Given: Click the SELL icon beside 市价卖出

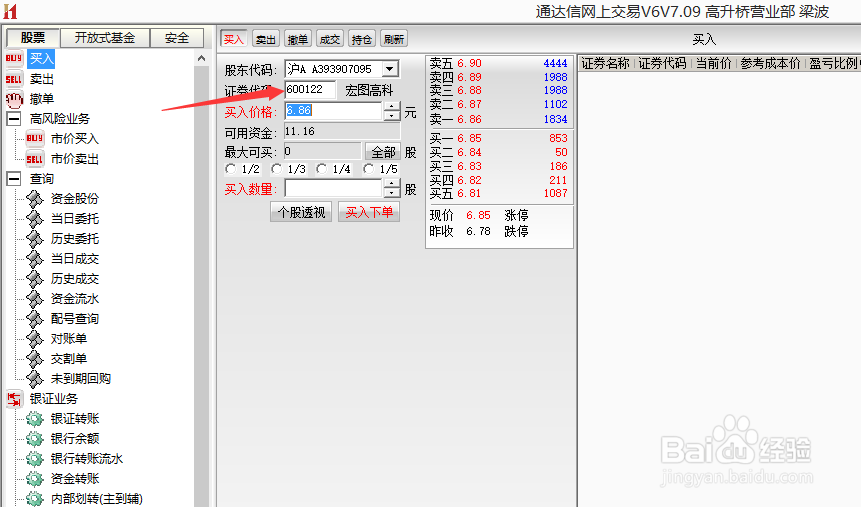Looking at the screenshot, I should [35, 159].
